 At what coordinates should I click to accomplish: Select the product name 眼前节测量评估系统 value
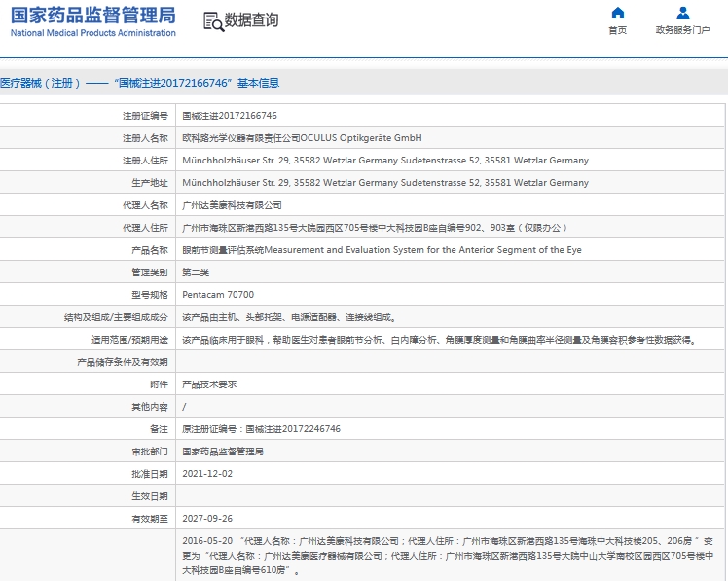[382, 250]
